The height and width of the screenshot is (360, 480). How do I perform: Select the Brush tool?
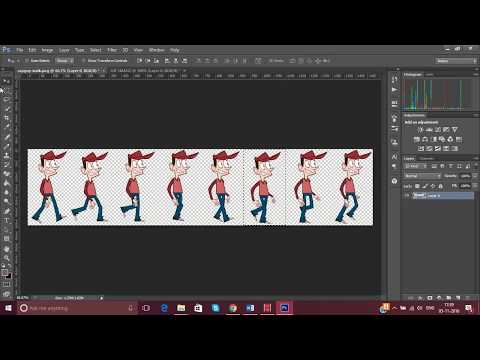pyautogui.click(x=6, y=146)
